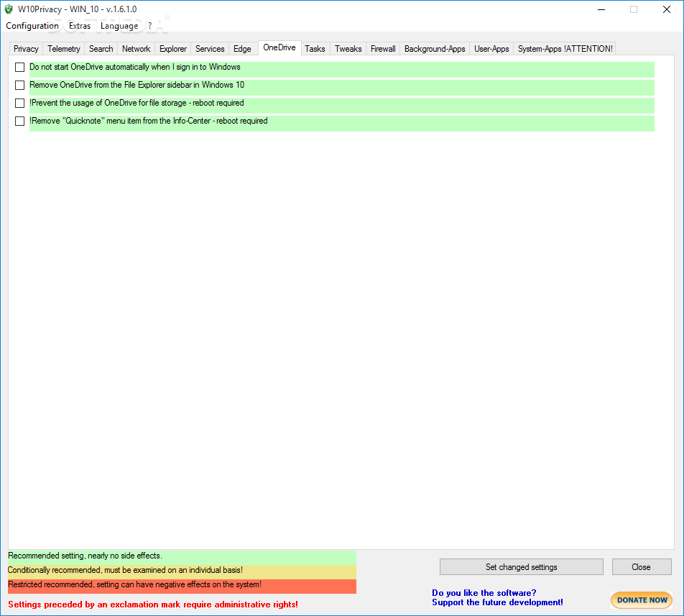Image resolution: width=684 pixels, height=616 pixels.
Task: Show the Services tab
Action: click(210, 49)
